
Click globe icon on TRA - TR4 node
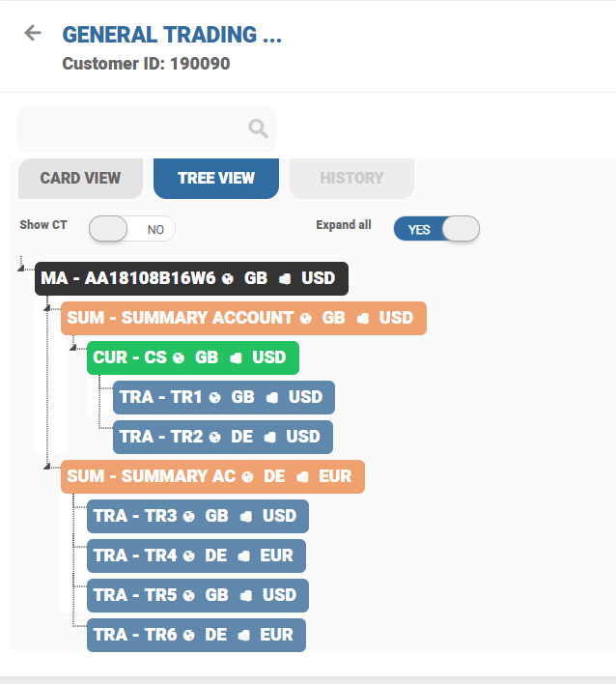tap(189, 556)
